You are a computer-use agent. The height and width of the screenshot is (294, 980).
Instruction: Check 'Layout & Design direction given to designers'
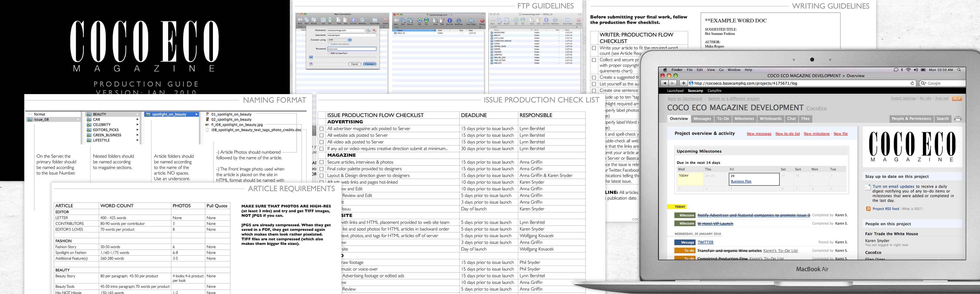click(x=321, y=176)
